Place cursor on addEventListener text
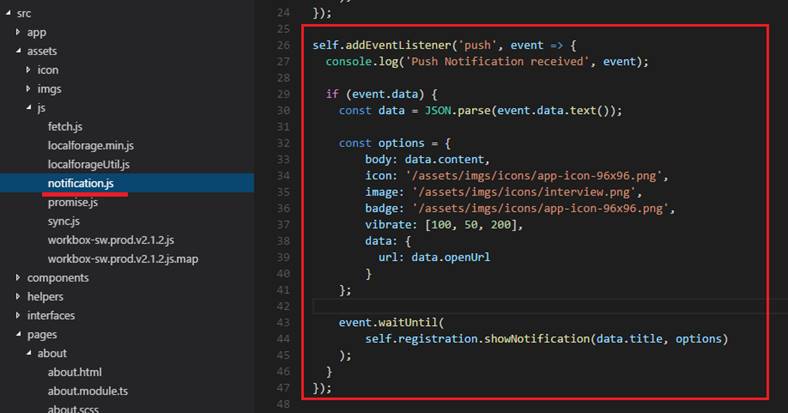 (x=398, y=45)
